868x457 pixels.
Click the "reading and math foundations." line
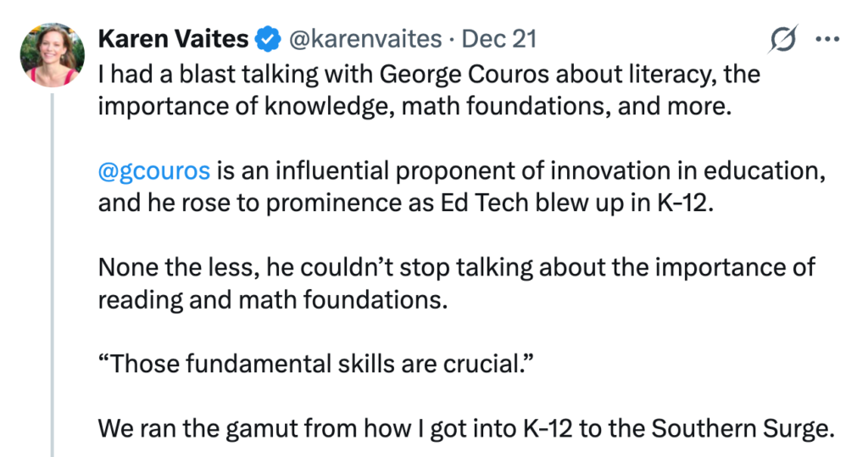coord(272,301)
